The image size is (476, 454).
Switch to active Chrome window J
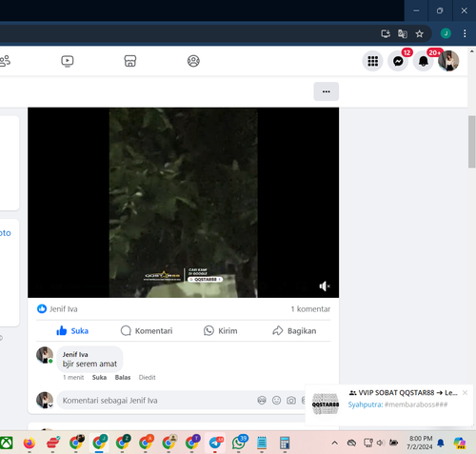click(99, 443)
